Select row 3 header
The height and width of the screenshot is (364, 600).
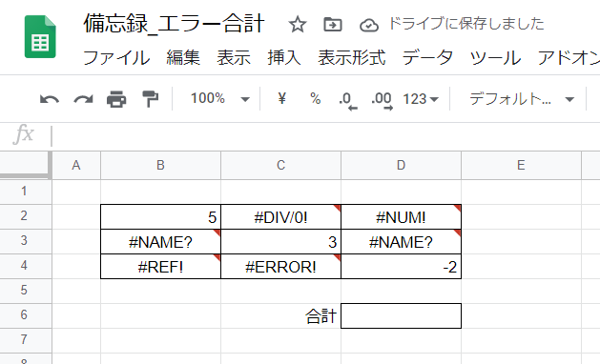coord(25,241)
